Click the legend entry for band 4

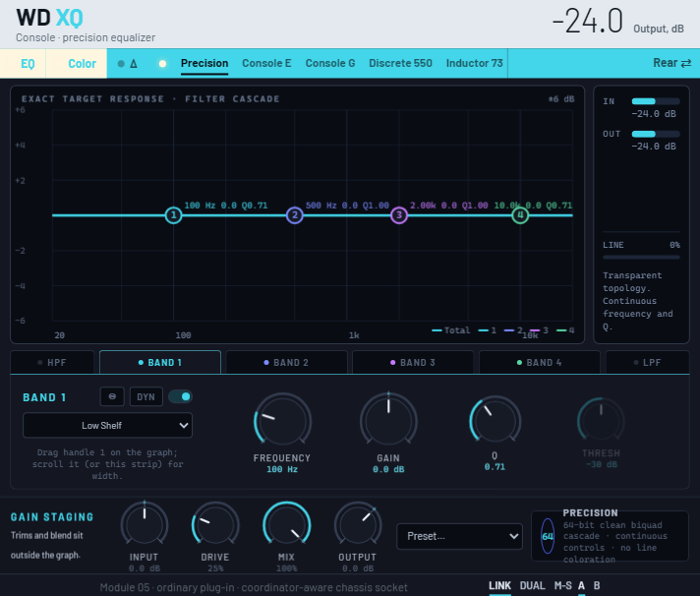click(x=565, y=330)
